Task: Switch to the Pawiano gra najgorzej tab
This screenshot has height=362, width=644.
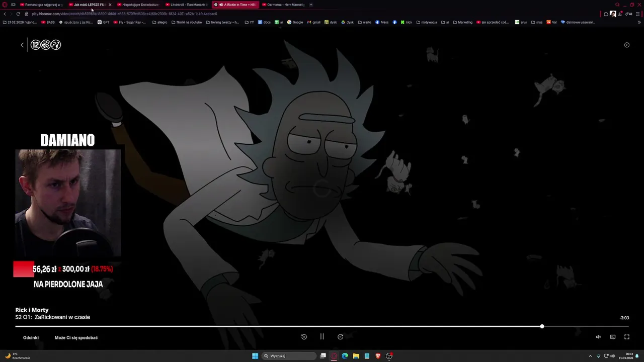Action: [x=41, y=5]
